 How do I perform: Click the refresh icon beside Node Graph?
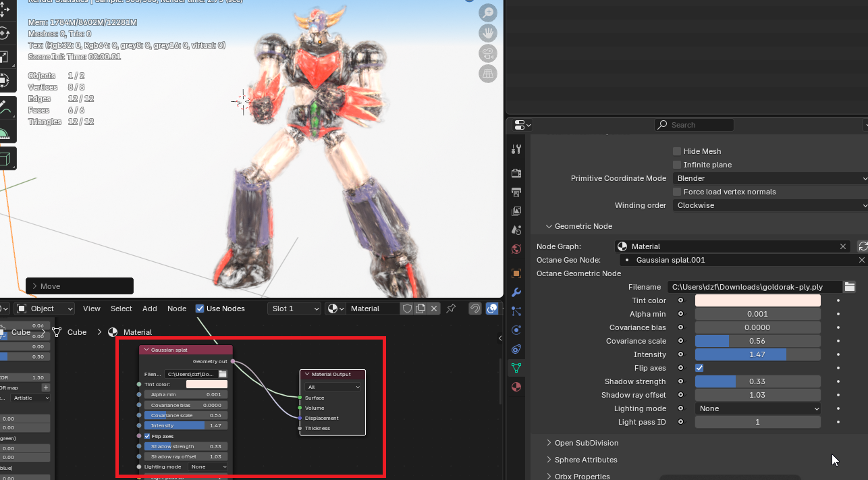(863, 246)
